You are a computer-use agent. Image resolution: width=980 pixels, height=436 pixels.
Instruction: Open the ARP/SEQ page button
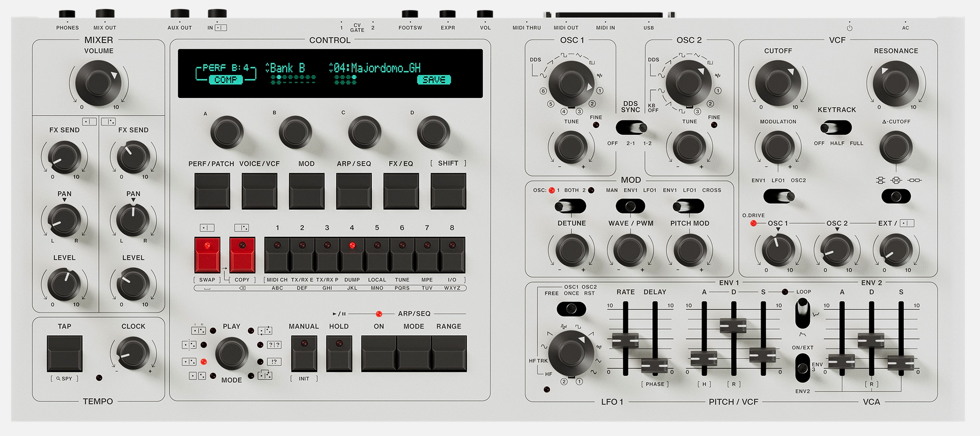click(354, 191)
